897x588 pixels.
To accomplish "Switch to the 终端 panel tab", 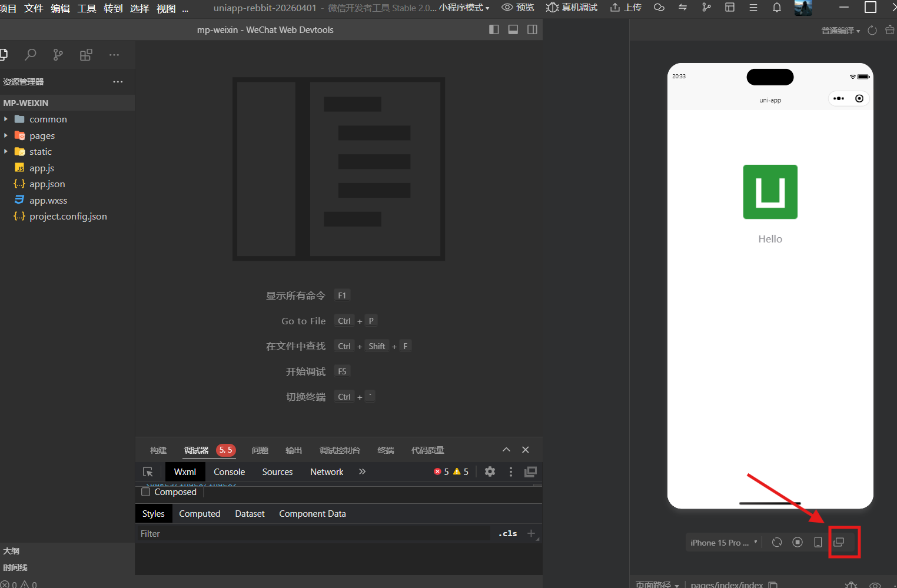I will coord(386,450).
